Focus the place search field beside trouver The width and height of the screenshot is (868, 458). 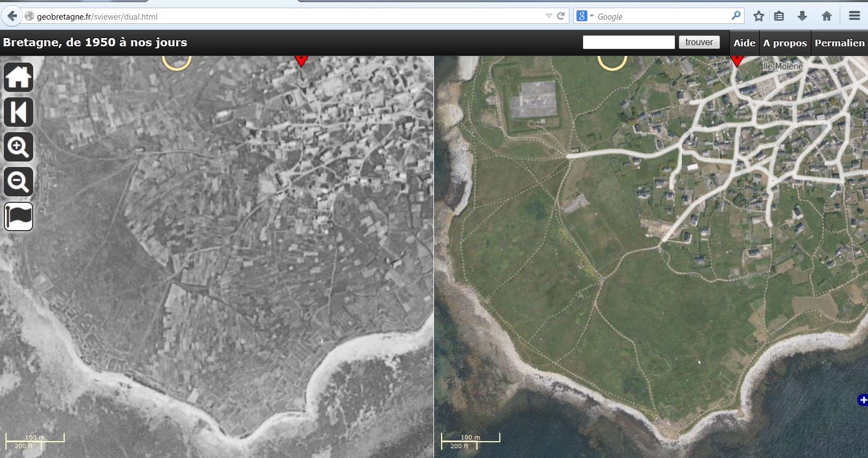coord(628,42)
